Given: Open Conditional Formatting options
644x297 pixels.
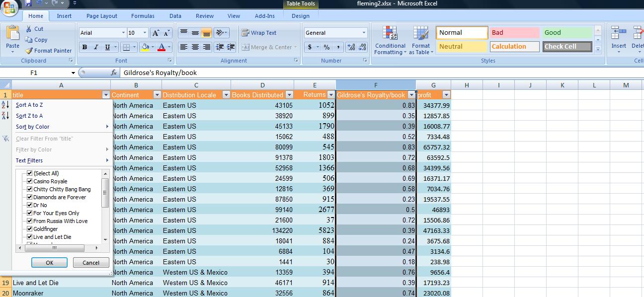Looking at the screenshot, I should [390, 40].
